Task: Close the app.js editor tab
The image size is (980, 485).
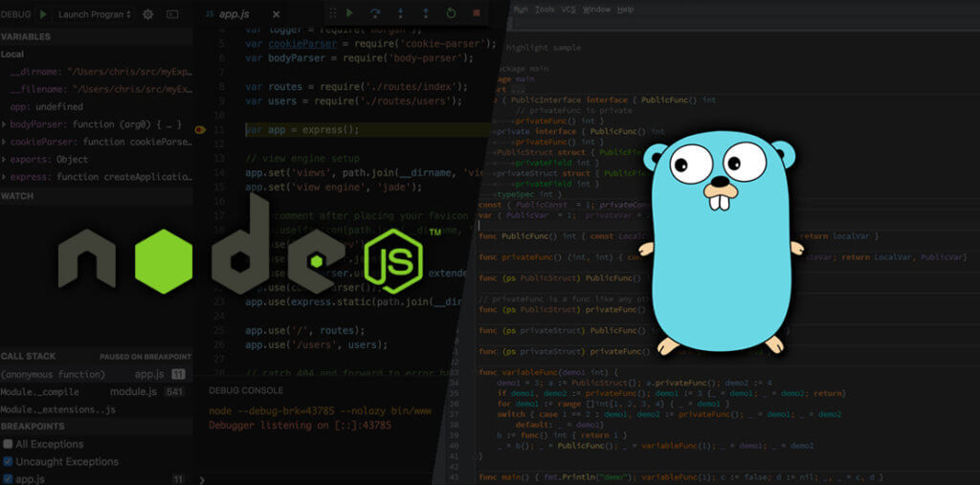Action: click(x=277, y=14)
